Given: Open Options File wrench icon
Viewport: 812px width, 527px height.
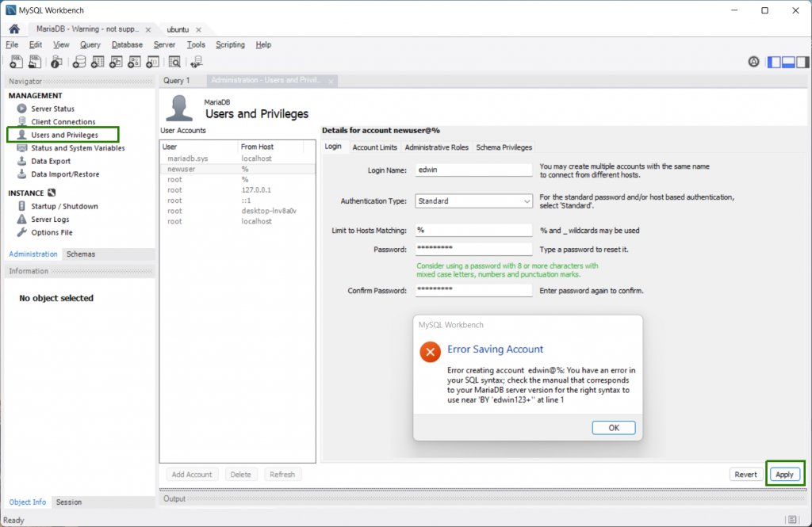Looking at the screenshot, I should point(21,232).
